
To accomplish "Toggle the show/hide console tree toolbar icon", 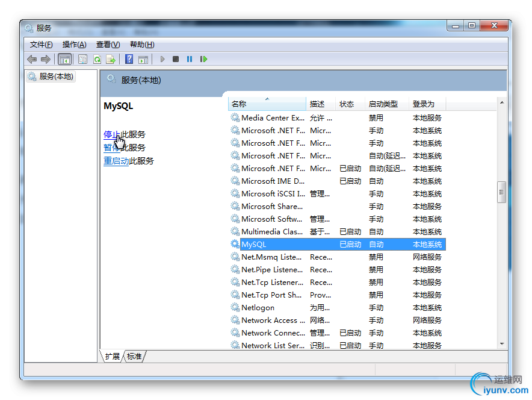I will (64, 60).
